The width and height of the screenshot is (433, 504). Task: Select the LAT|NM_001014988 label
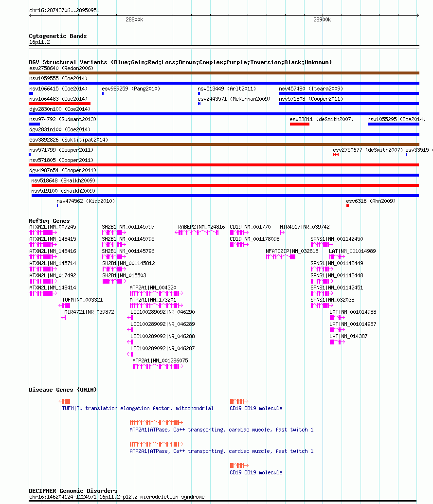point(353,312)
